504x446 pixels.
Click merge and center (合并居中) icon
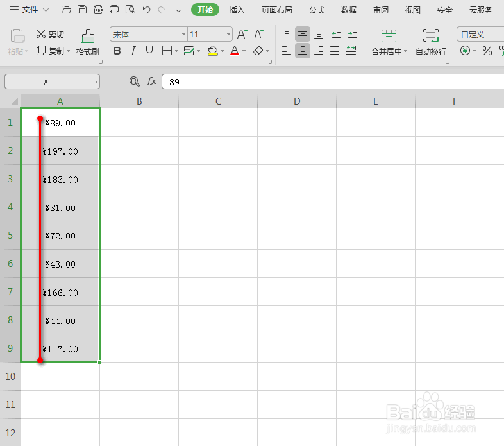pyautogui.click(x=389, y=36)
